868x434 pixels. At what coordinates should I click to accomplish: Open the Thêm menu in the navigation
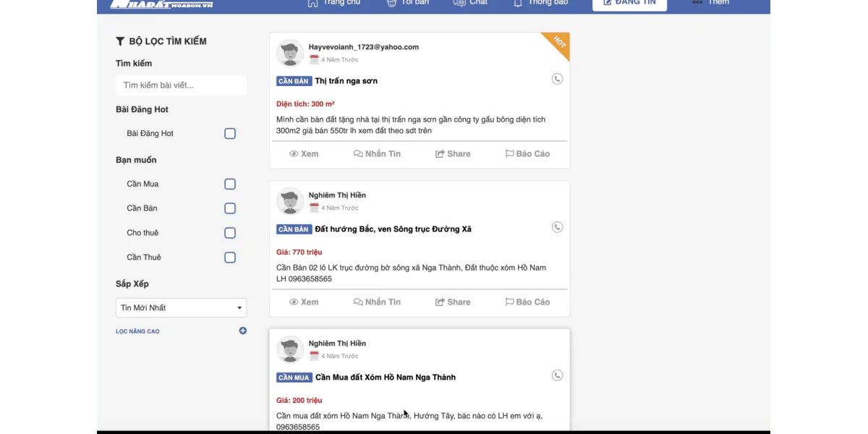[710, 3]
